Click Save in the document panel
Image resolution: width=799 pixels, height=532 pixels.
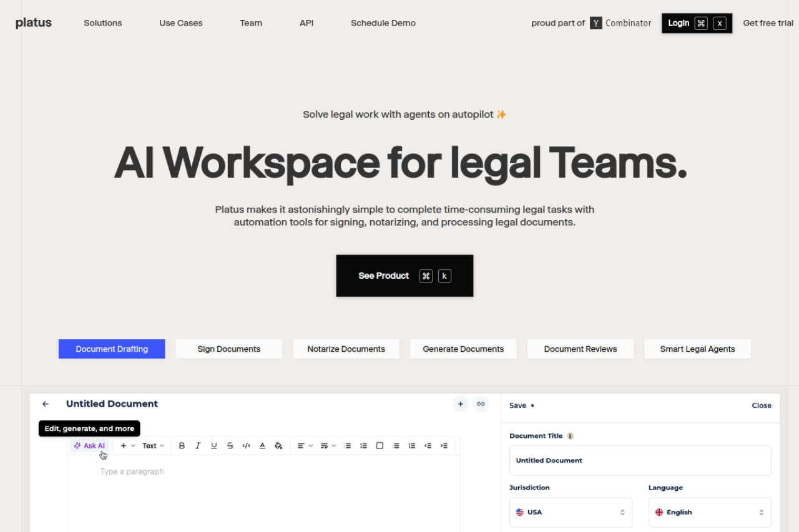(517, 405)
